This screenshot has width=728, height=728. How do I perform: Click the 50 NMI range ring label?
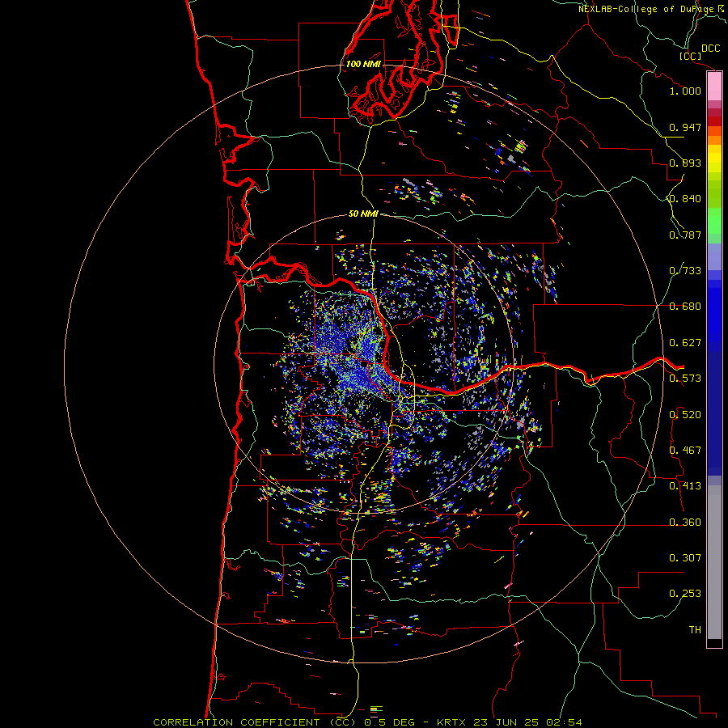(363, 214)
